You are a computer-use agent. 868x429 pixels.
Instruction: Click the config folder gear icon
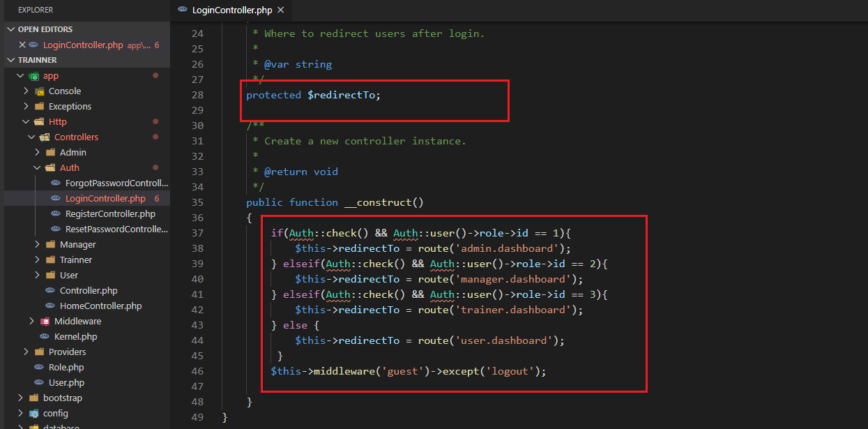[34, 414]
